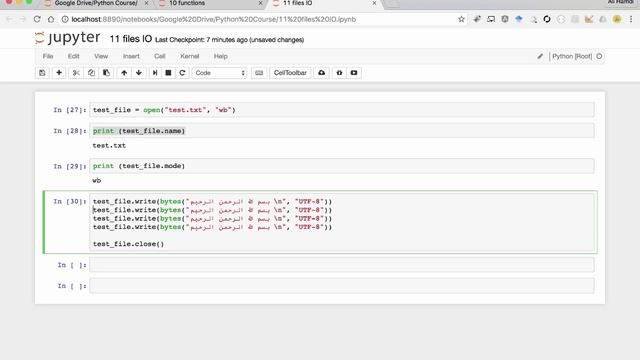The height and width of the screenshot is (360, 640).
Task: Run the cell and select below
Action: [155, 73]
